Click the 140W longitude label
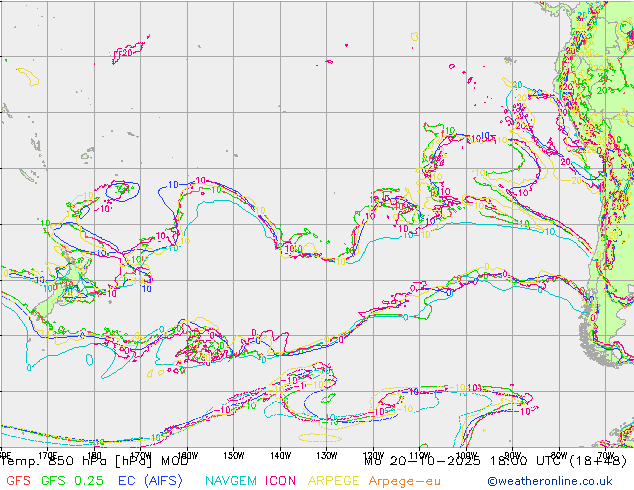The height and width of the screenshot is (490, 634). 281,456
